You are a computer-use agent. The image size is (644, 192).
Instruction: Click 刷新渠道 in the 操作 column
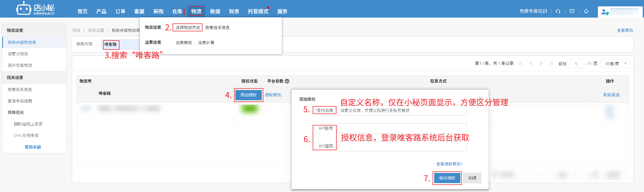611,95
